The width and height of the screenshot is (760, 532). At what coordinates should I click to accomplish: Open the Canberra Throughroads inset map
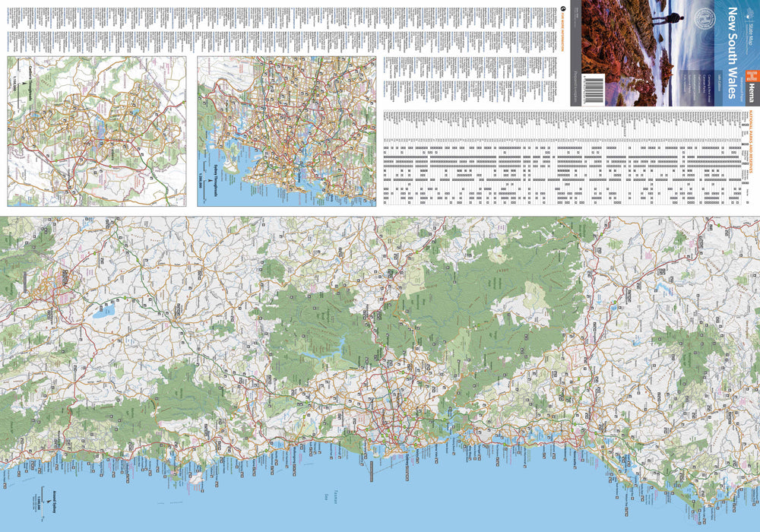point(97,131)
